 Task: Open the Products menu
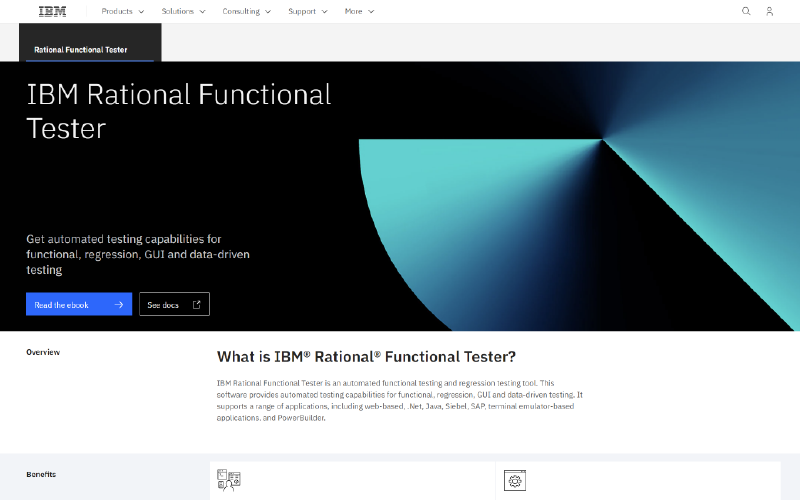(122, 11)
